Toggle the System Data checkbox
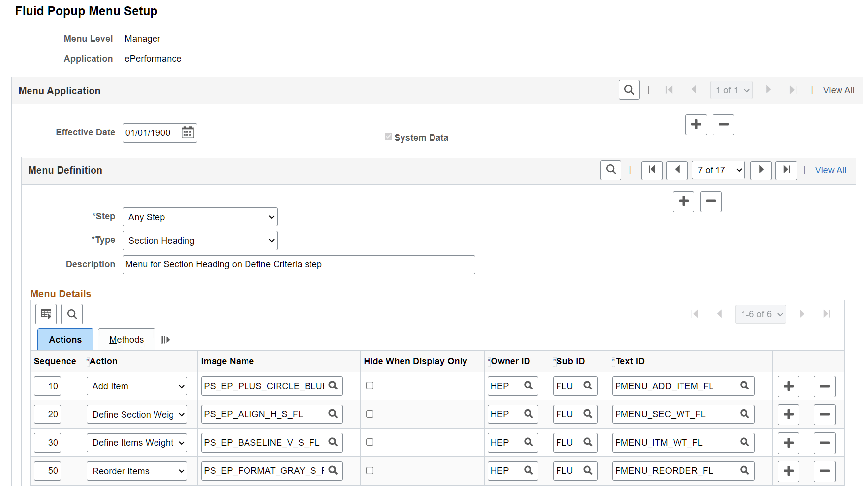Viewport: 868px width, 486px height. coord(388,136)
